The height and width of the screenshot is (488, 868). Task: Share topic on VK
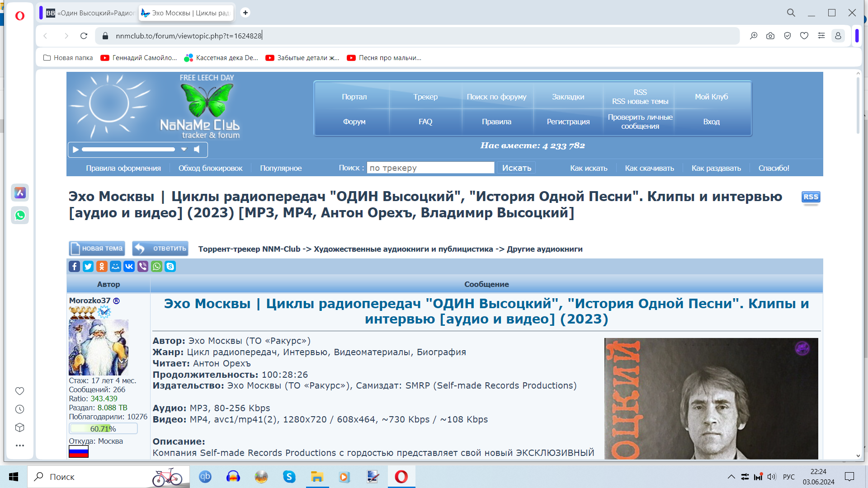(129, 267)
